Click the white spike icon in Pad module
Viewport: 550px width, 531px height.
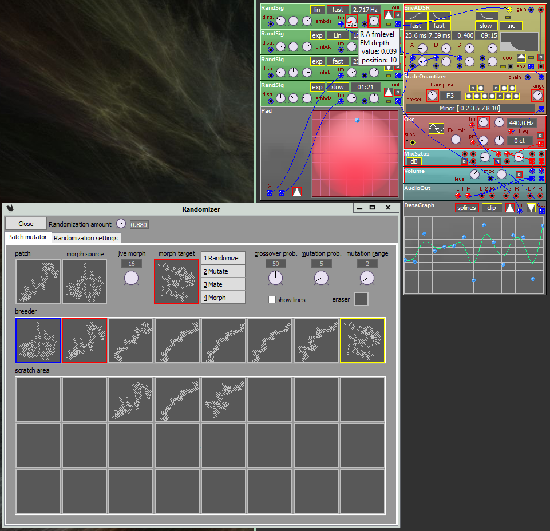pyautogui.click(x=297, y=192)
